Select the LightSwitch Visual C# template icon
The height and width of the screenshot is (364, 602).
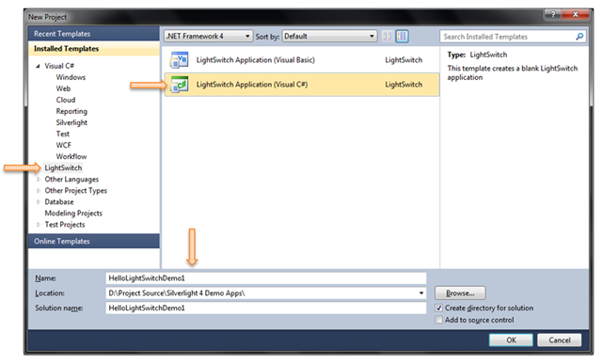click(179, 85)
